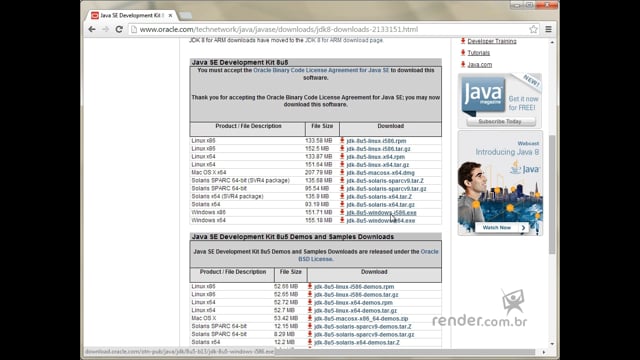This screenshot has height=360, width=640.
Task: Download jdk-8u5-linux-i586-demos.rpm
Action: 354,287
